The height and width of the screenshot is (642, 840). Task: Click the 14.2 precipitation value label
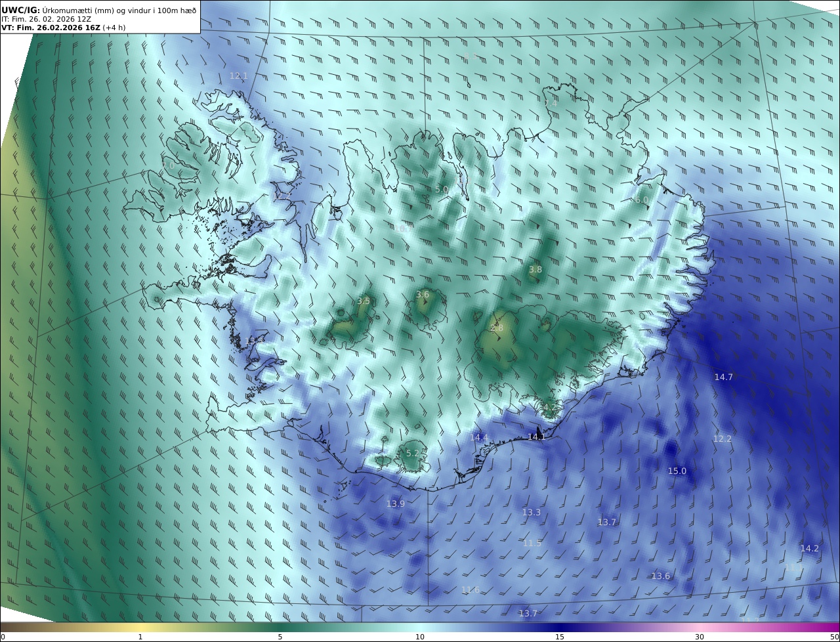coord(810,549)
